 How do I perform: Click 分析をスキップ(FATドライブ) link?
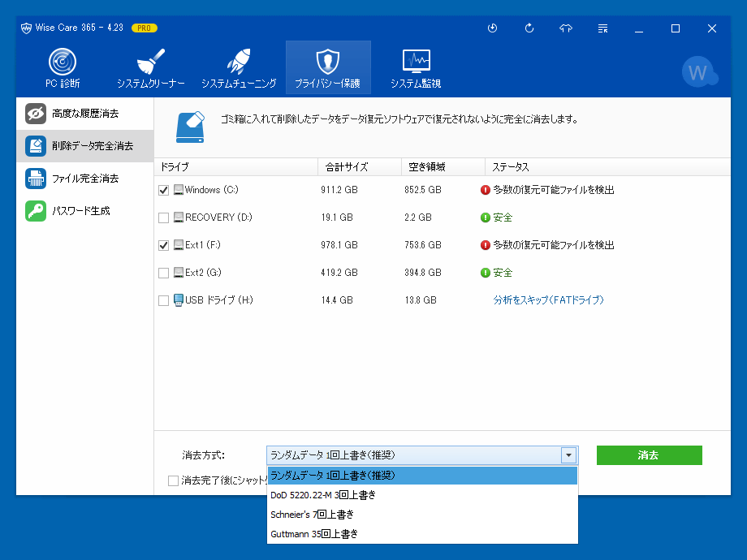(x=548, y=300)
